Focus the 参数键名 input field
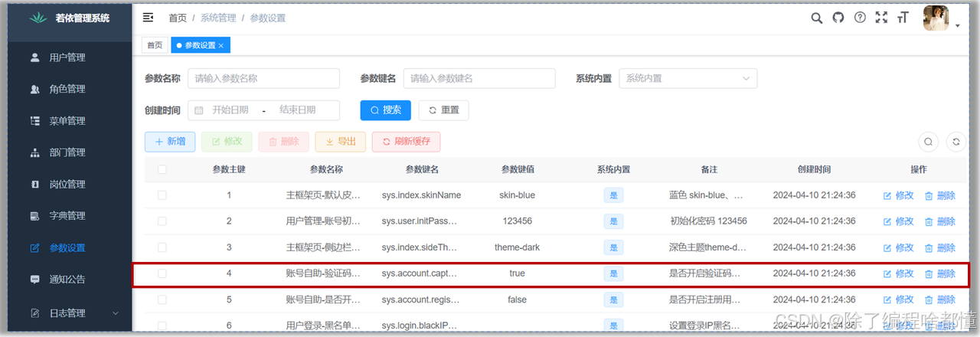980x337 pixels. coord(479,78)
